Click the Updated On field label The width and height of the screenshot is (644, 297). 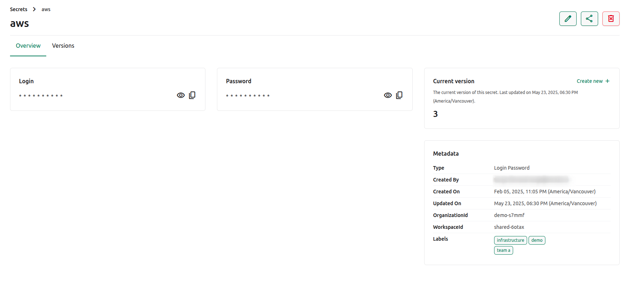(x=447, y=203)
